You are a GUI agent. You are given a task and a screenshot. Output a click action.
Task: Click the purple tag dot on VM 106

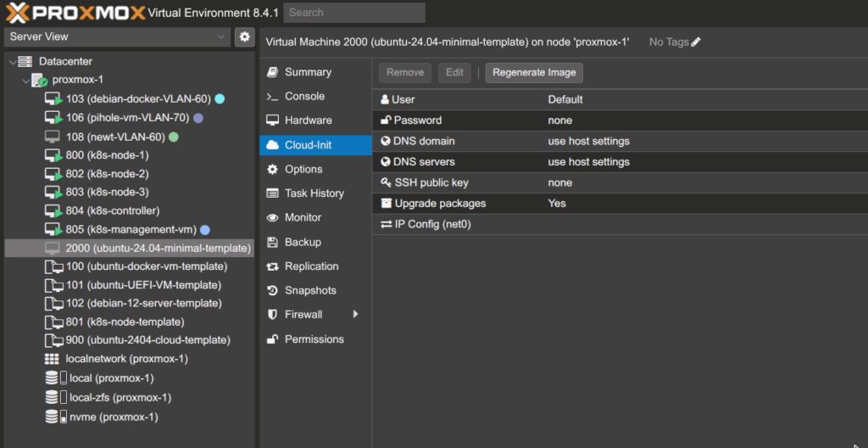point(198,118)
